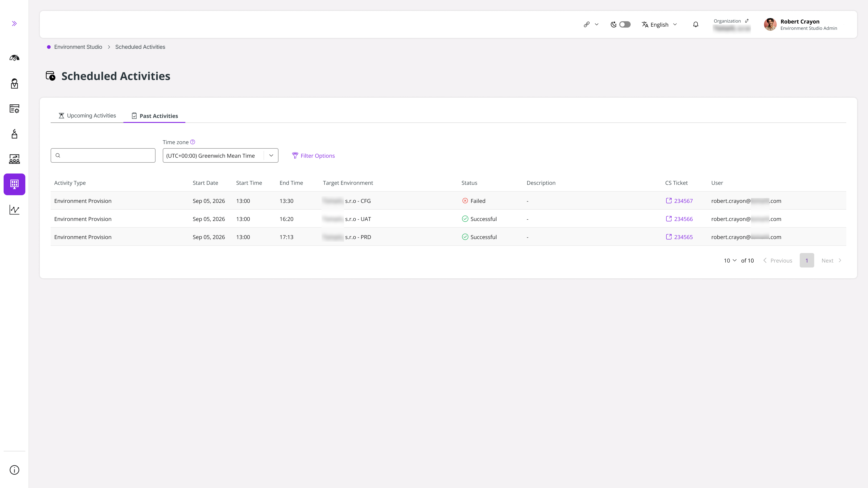Open the dashboard gauge sidebar icon
Viewport: 868px width, 488px height.
[14, 58]
